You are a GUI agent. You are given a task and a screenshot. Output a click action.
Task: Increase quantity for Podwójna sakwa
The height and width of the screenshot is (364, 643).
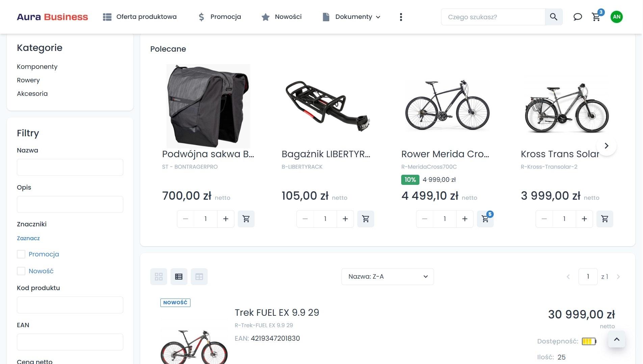[x=226, y=219]
